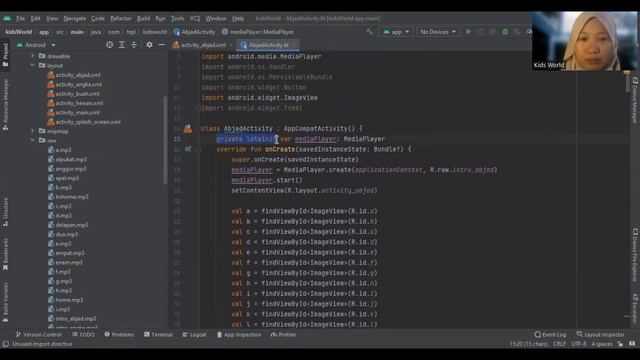The width and height of the screenshot is (640, 360).
Task: Click the UTF-8 encoding status entry
Action: tap(578, 344)
